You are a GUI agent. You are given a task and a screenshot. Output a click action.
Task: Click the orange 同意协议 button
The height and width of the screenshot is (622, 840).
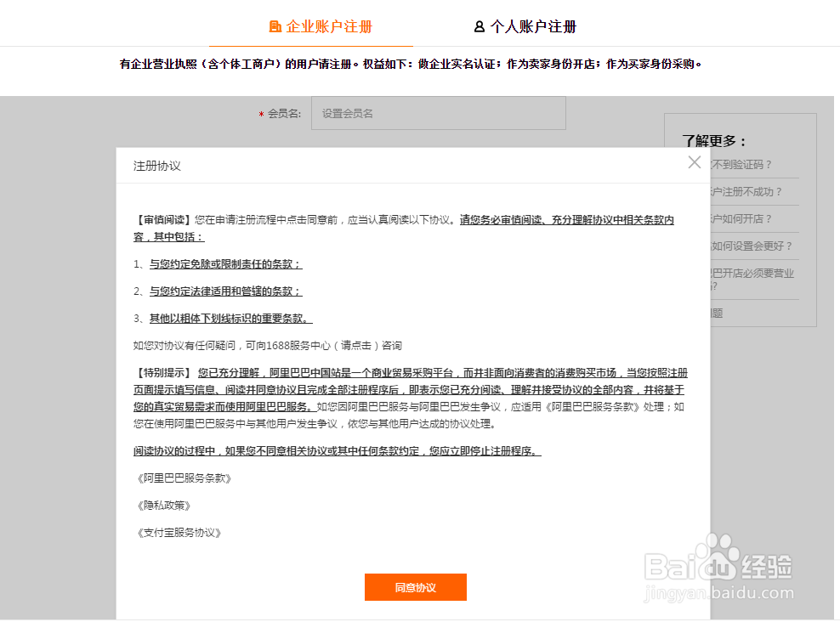pos(415,587)
